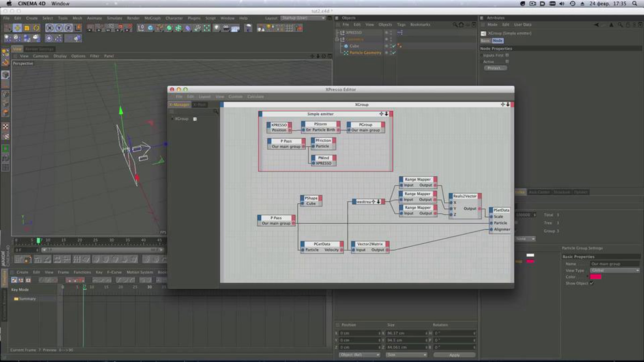Image resolution: width=644 pixels, height=362 pixels.
Task: Switch to the Node tab in Attributes
Action: [x=498, y=40]
